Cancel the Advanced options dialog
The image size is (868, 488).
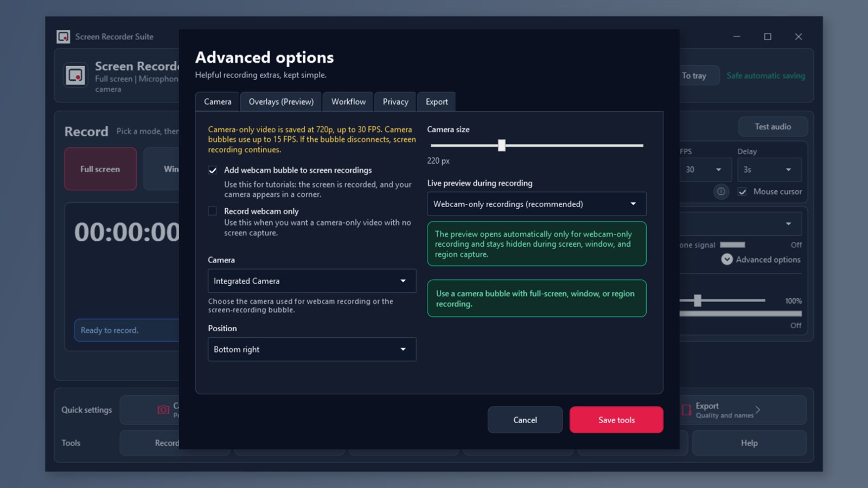[525, 420]
